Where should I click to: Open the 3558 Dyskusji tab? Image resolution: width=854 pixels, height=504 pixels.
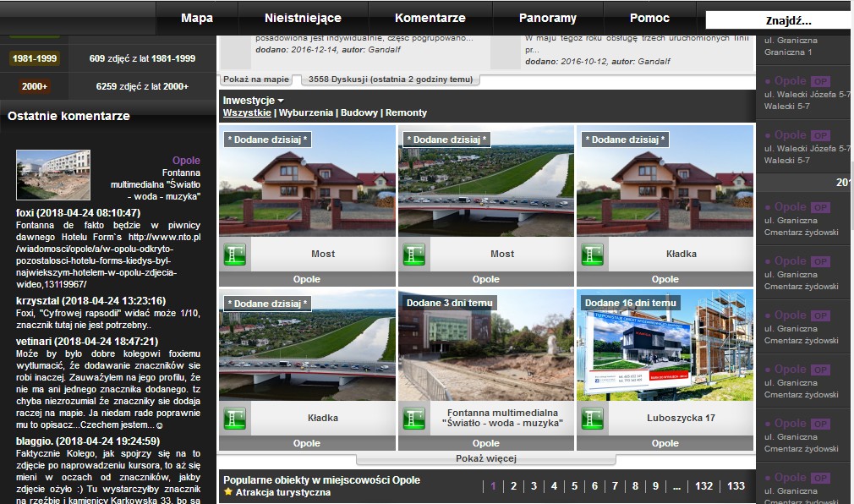391,79
